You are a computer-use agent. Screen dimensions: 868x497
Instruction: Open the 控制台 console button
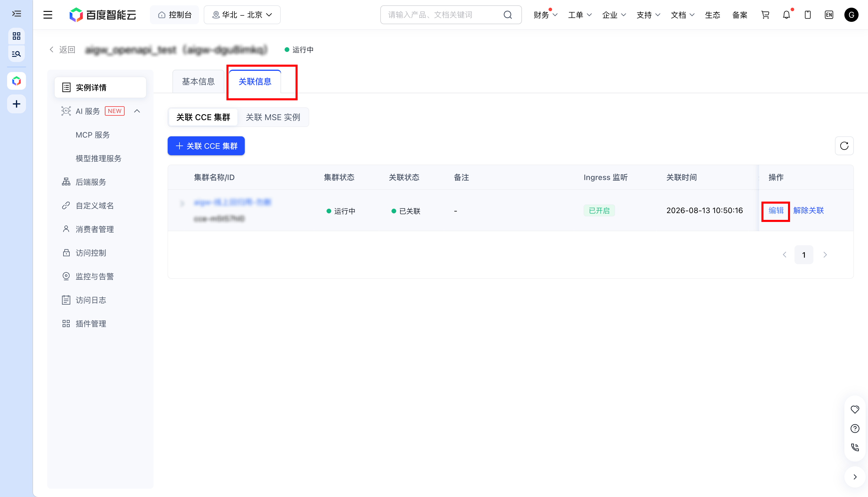pyautogui.click(x=174, y=15)
